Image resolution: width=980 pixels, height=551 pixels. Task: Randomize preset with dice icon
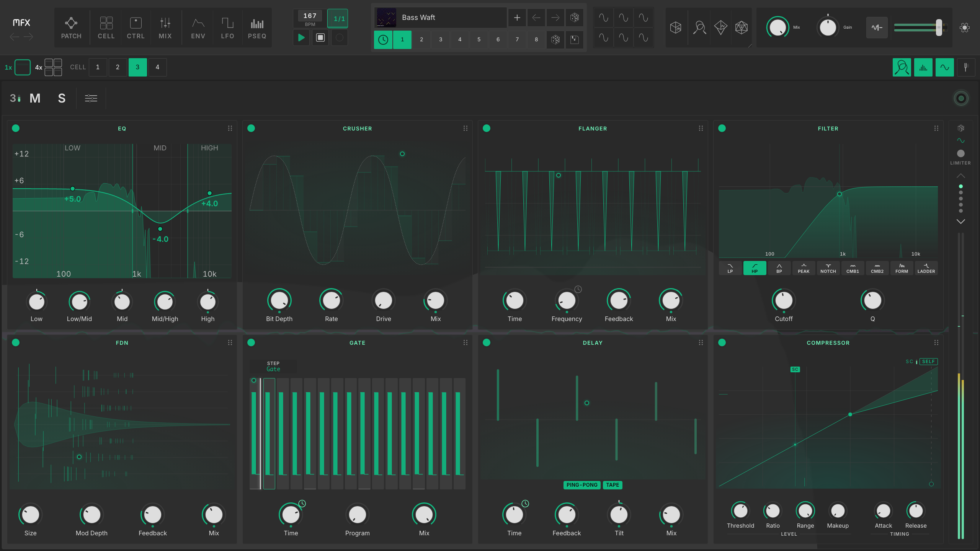click(x=574, y=17)
